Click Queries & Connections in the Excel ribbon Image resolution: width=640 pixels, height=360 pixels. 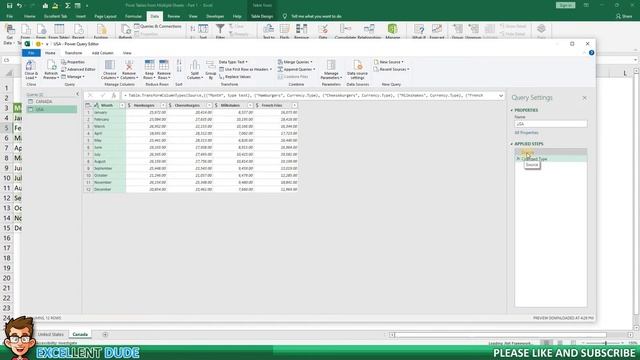point(158,27)
